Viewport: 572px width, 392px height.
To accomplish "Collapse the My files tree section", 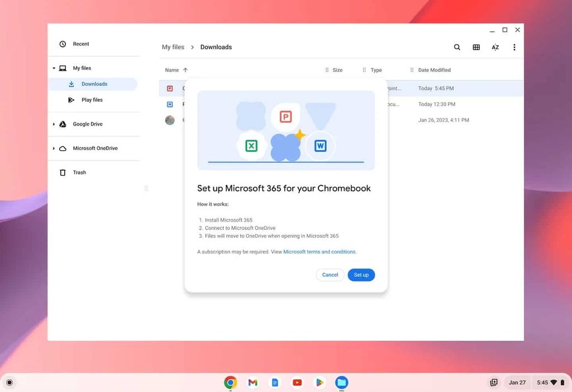I will (x=54, y=68).
